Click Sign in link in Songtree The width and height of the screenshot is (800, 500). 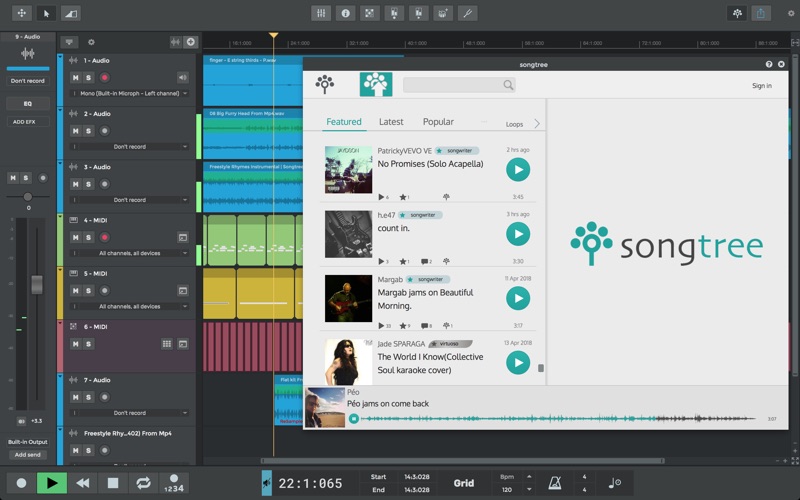pos(762,86)
